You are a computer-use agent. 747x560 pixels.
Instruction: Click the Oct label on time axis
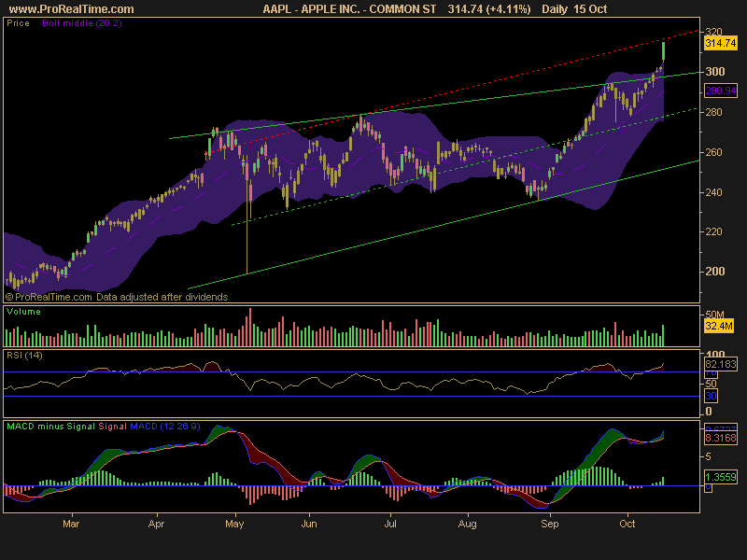pos(627,524)
